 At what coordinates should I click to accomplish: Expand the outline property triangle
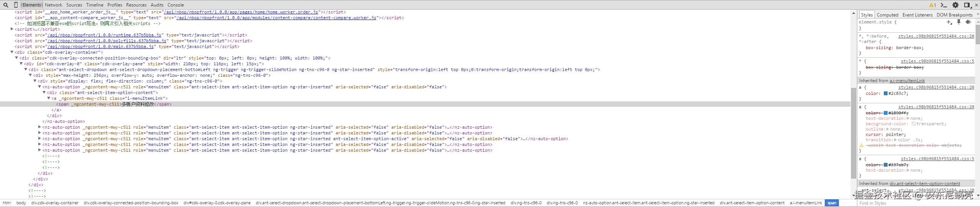click(888, 129)
